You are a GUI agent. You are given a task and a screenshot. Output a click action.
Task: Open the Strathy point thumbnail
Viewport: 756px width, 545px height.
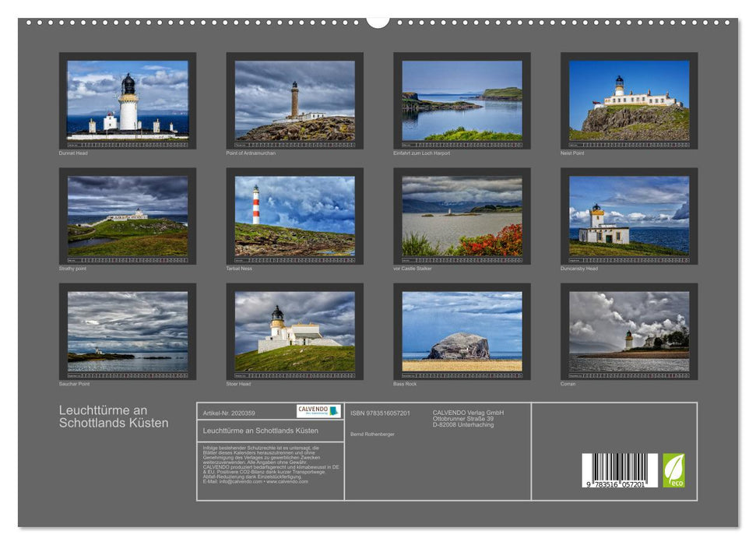click(128, 216)
